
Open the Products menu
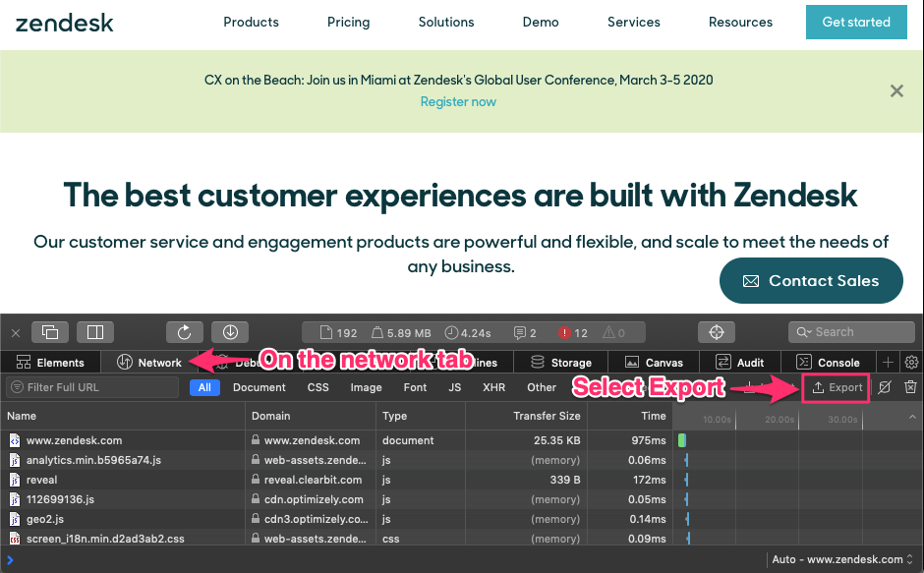coord(251,23)
